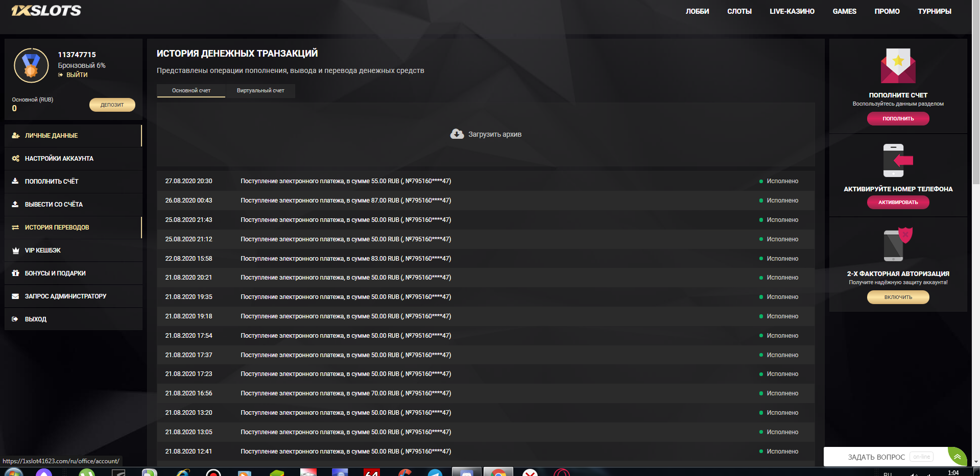Click the payment description with 70.00 RUB
This screenshot has width=980, height=476.
coord(346,393)
